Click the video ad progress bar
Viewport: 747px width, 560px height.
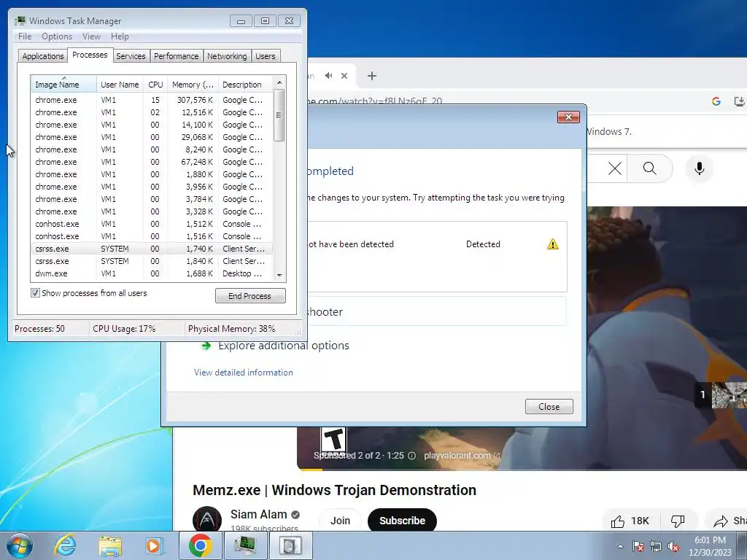point(522,470)
